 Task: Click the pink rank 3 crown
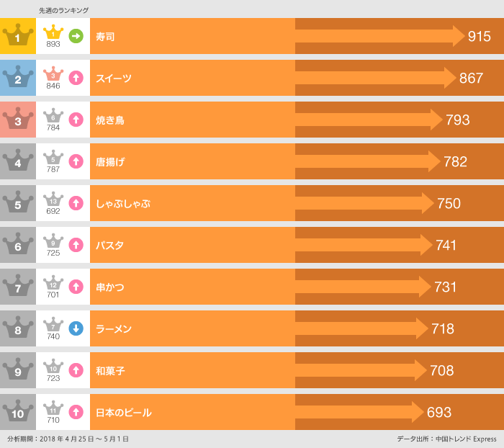click(x=18, y=120)
